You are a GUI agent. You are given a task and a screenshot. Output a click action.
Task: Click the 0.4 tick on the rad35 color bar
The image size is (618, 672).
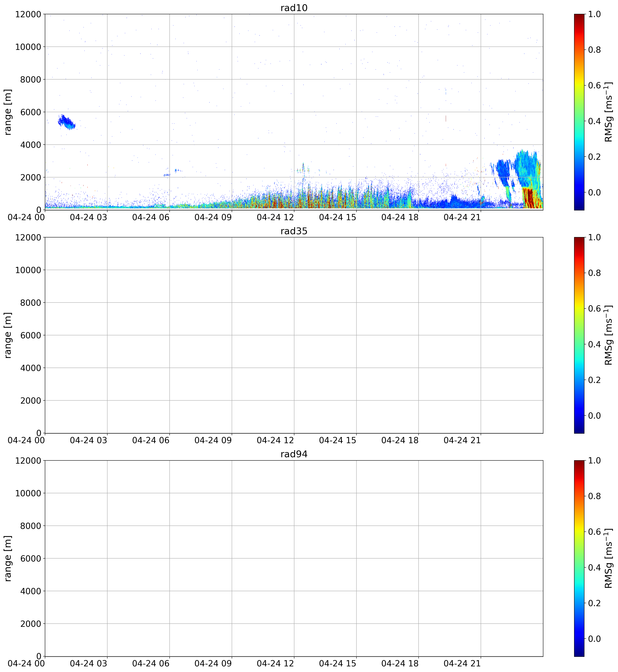pos(594,344)
